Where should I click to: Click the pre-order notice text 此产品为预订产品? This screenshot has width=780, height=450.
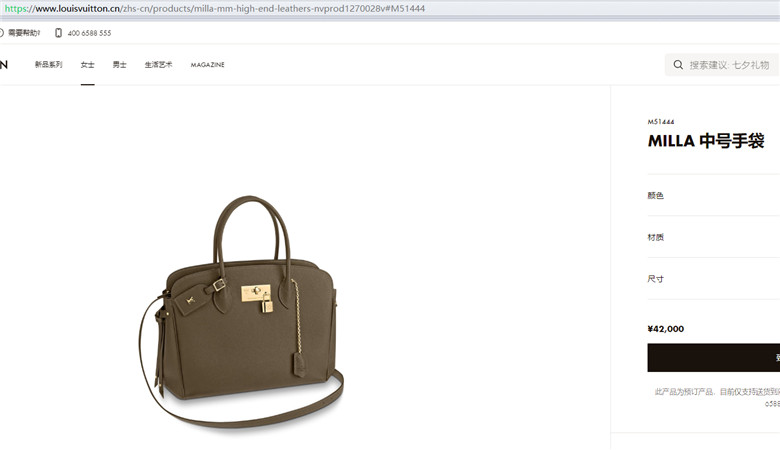point(717,392)
